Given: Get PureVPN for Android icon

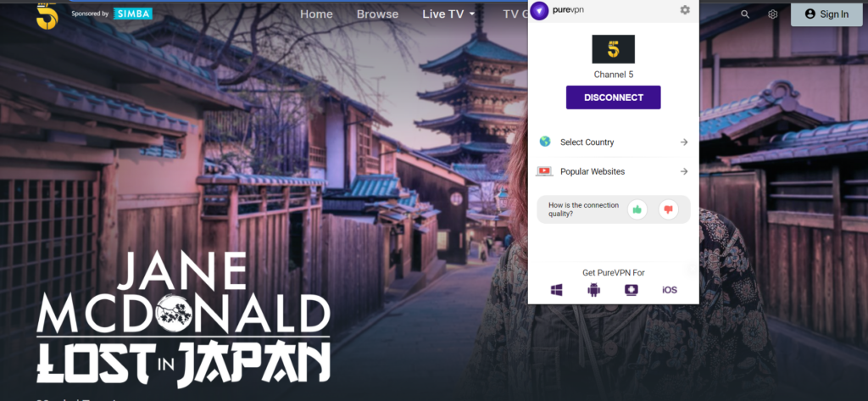Looking at the screenshot, I should pyautogui.click(x=593, y=290).
